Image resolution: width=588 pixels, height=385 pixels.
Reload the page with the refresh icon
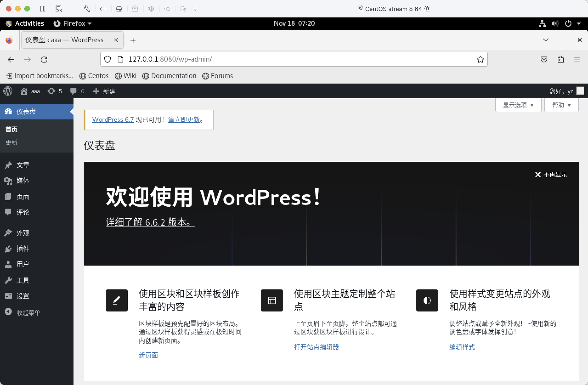(44, 59)
